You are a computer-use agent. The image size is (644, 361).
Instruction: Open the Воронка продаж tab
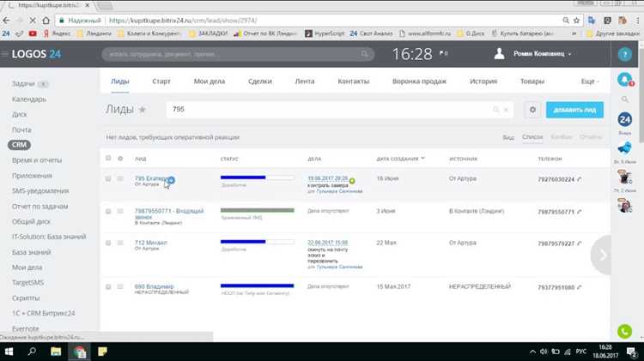point(419,81)
